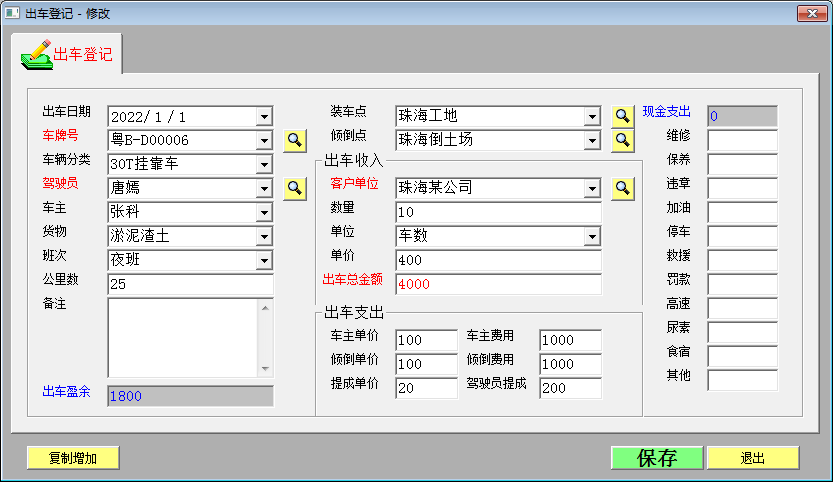The width and height of the screenshot is (833, 482).
Task: Click the 复制增加 button
Action: coord(73,458)
